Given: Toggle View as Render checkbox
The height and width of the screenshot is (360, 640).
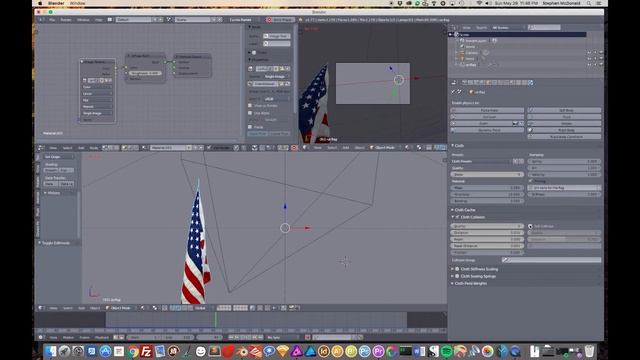Looking at the screenshot, I should [x=250, y=106].
